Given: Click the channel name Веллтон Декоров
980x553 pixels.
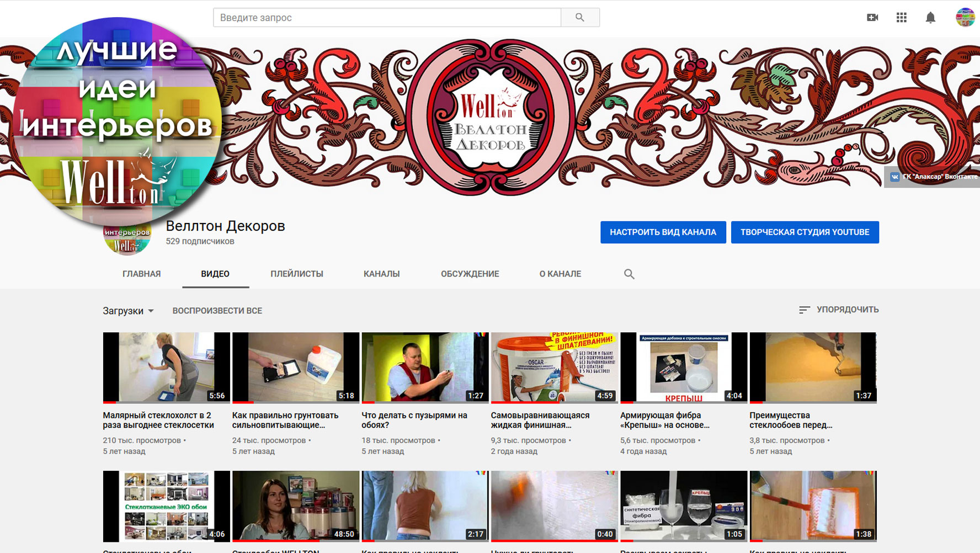Looking at the screenshot, I should point(225,226).
